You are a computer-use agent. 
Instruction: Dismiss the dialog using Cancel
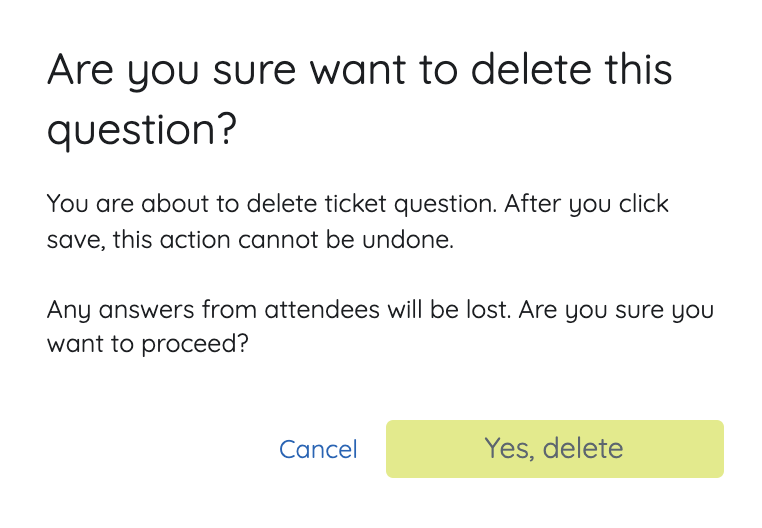[x=318, y=450]
